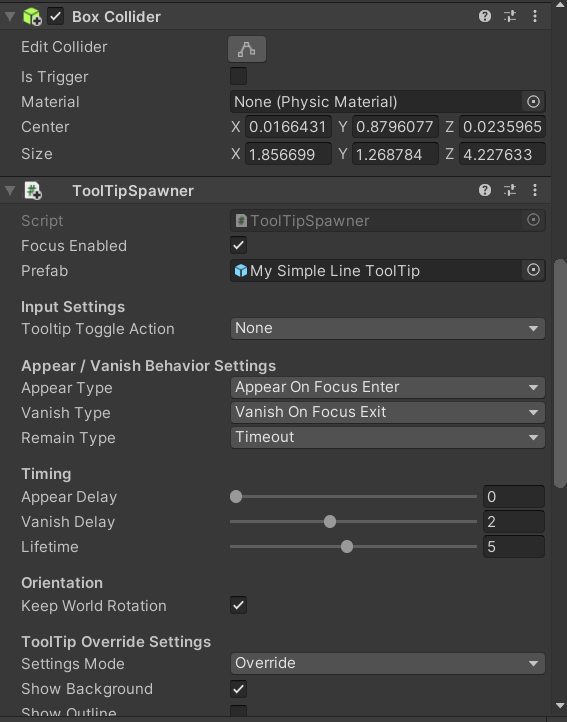Disable the Box Collider component checkbox
Viewport: 567px width, 722px height.
coord(56,17)
